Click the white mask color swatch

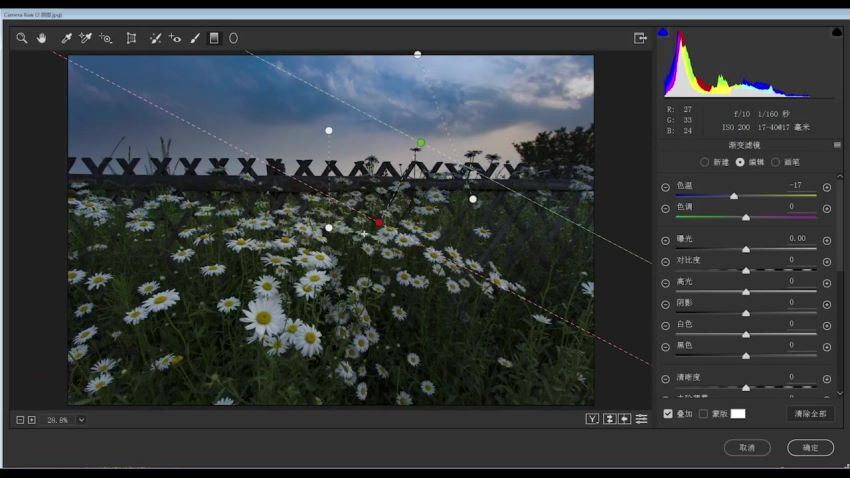tap(738, 413)
